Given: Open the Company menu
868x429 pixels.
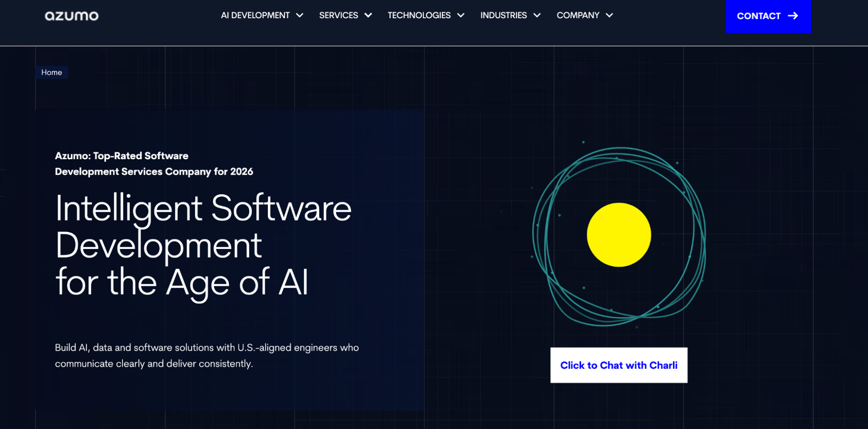Looking at the screenshot, I should pos(585,15).
